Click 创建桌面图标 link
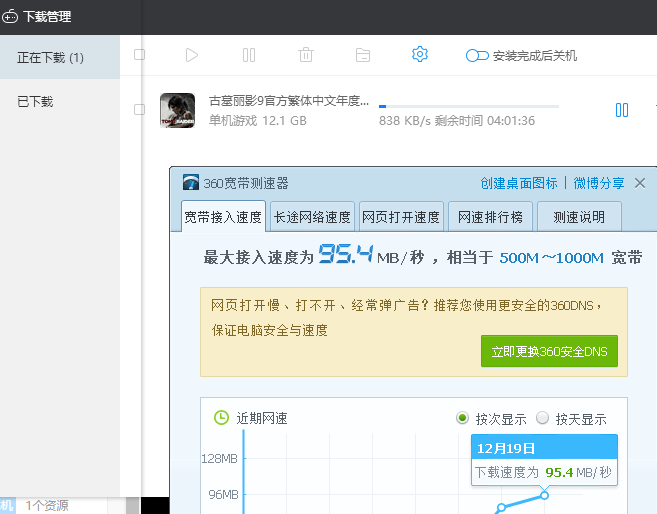This screenshot has width=657, height=514. [x=519, y=183]
